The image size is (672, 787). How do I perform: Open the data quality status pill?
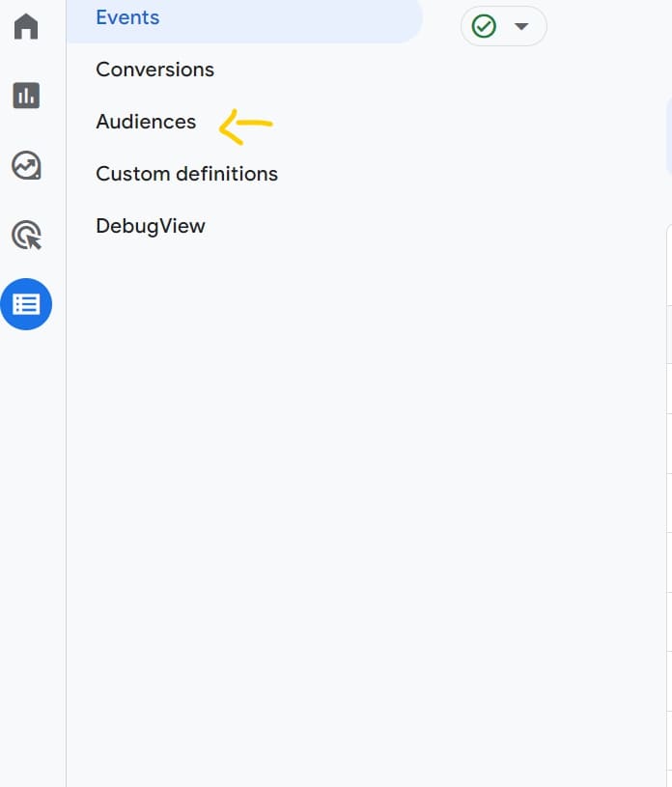click(x=503, y=26)
